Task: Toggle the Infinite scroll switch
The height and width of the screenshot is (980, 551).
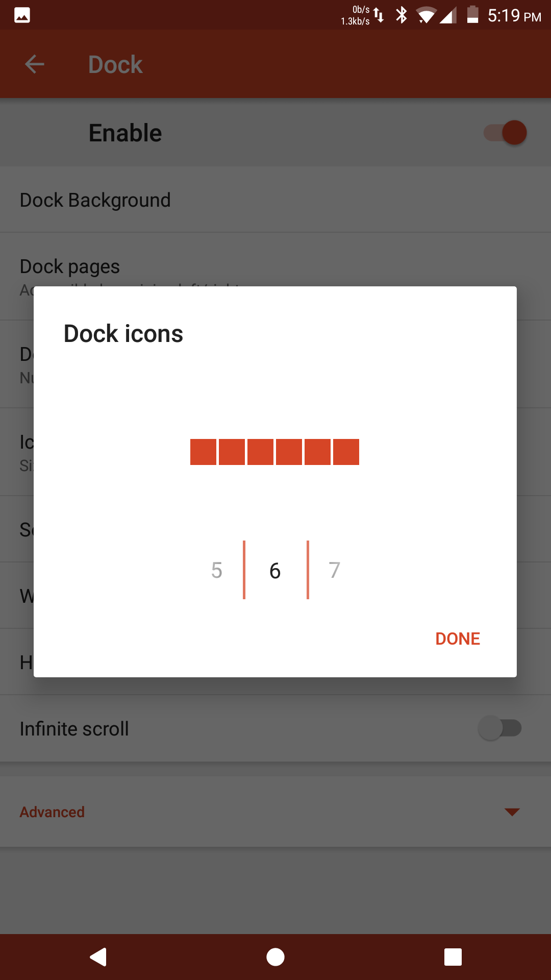Action: (500, 728)
